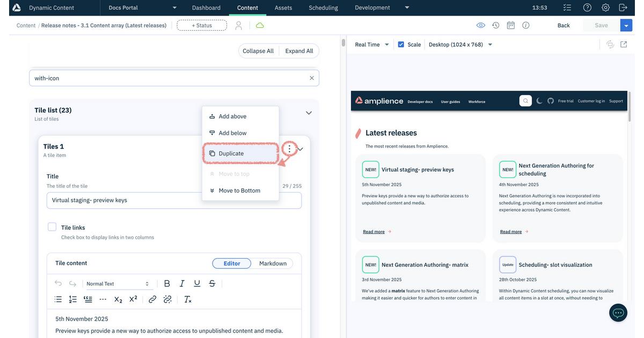Tick the Tile links checkbox
Screen dimensions: 644x338
(x=52, y=227)
